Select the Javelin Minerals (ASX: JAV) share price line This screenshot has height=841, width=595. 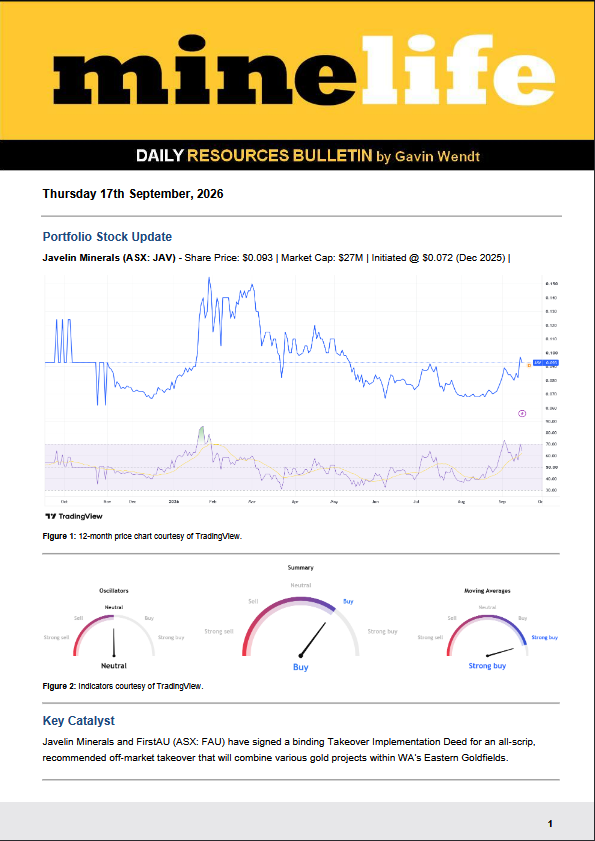[x=276, y=258]
